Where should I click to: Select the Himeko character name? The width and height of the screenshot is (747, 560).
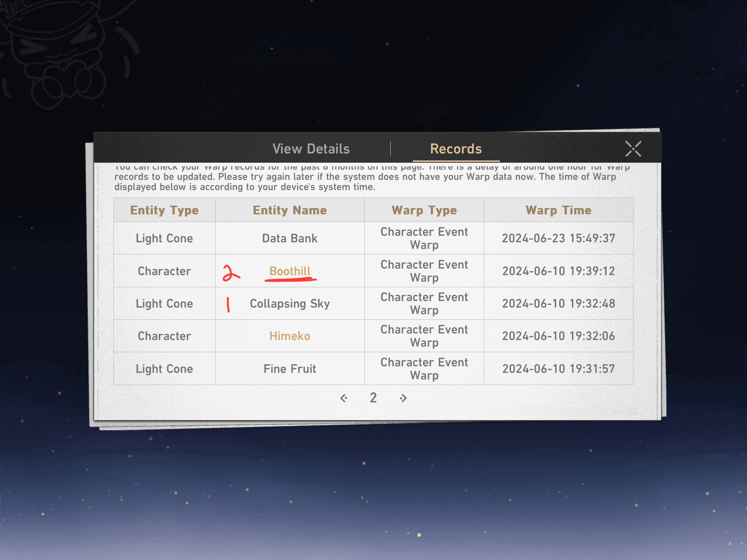(x=290, y=336)
